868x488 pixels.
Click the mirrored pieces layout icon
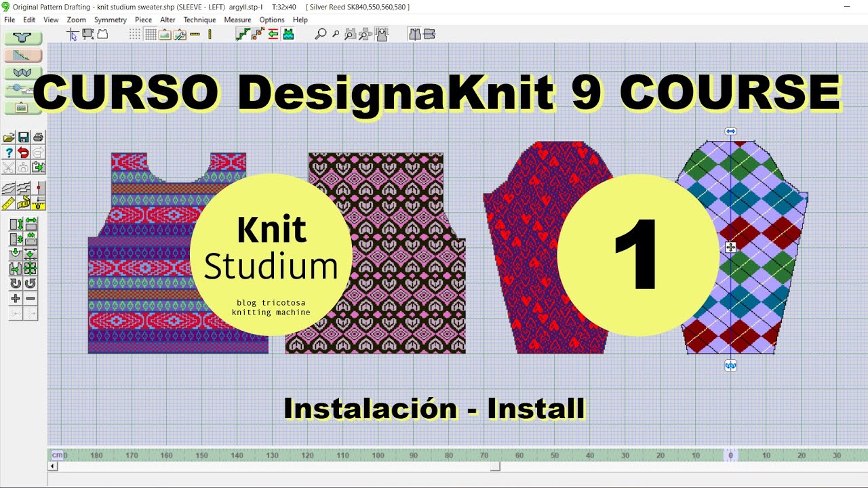click(x=414, y=34)
